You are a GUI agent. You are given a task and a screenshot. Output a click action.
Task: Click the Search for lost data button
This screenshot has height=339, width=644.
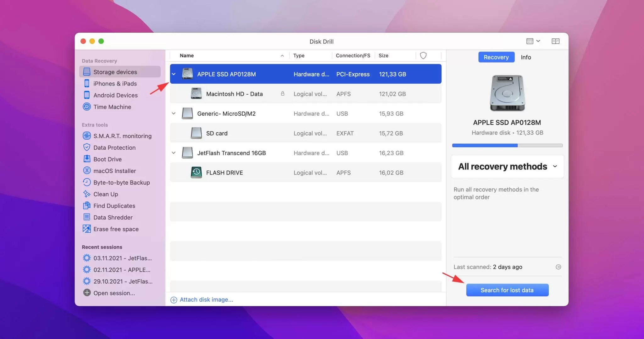click(507, 290)
